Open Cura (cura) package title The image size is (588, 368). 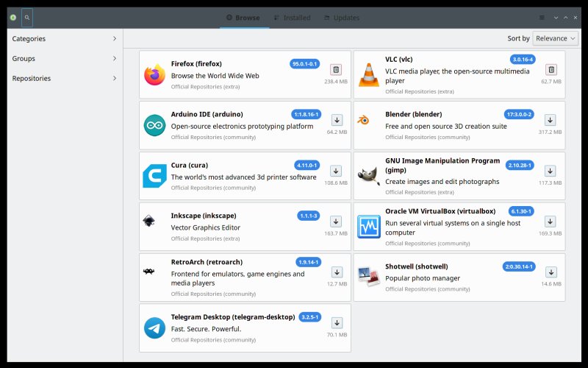coord(190,165)
